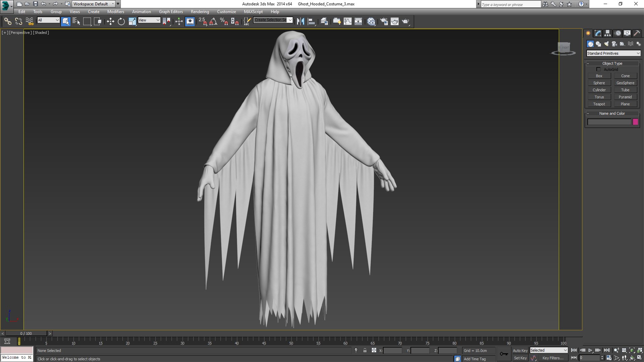Screen dimensions: 644x362
Task: Open reference coordinate system View dropdown
Action: click(x=149, y=20)
